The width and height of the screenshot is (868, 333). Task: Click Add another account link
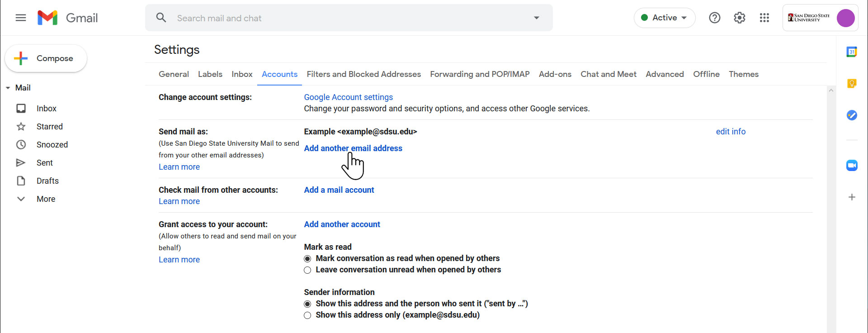coord(342,224)
